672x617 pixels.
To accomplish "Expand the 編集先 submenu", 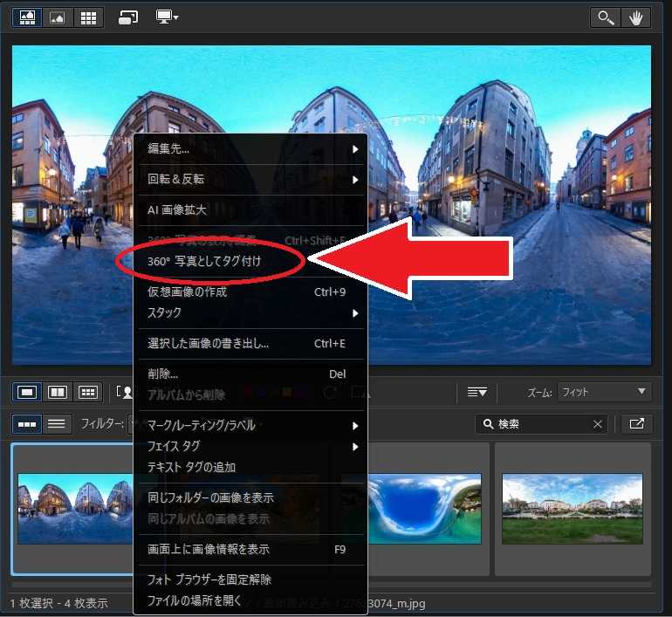I will 250,148.
